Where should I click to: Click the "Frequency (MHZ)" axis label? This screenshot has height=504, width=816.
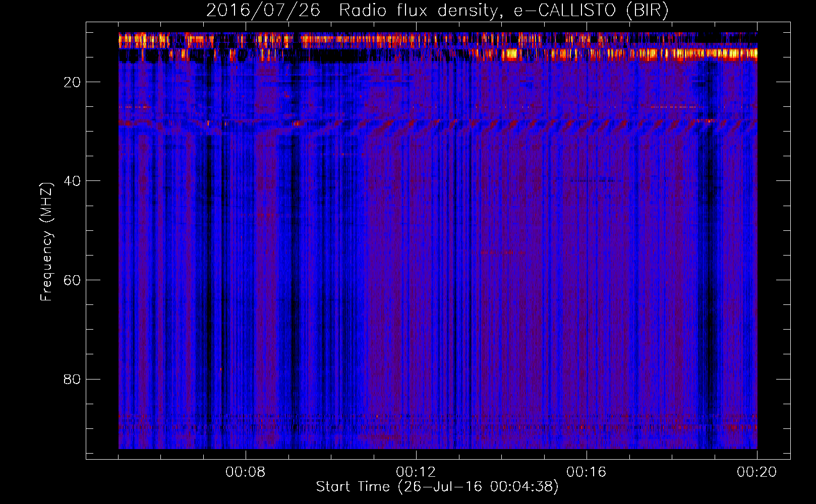click(x=46, y=242)
